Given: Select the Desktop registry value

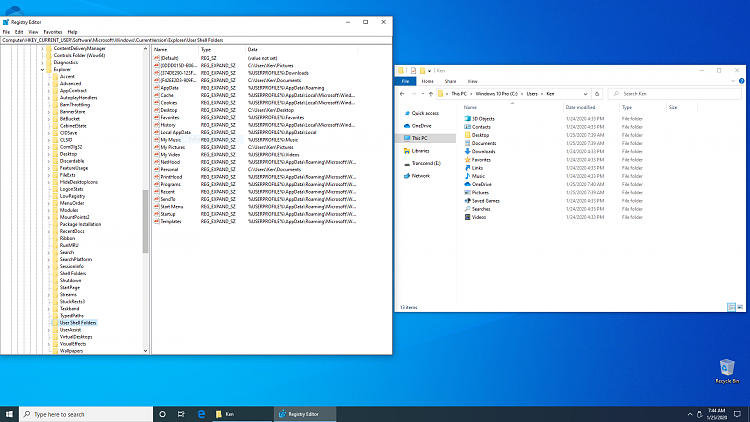Looking at the screenshot, I should [168, 110].
